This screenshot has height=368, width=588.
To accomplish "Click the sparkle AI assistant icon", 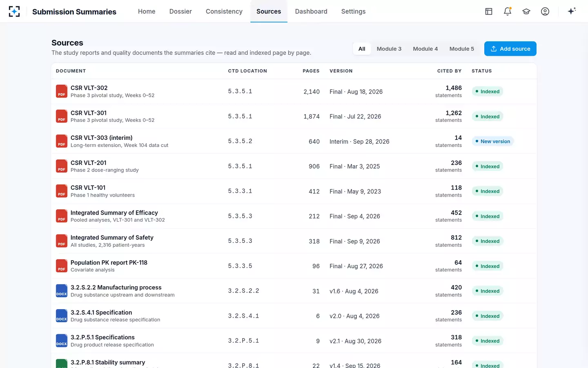I will [x=572, y=11].
